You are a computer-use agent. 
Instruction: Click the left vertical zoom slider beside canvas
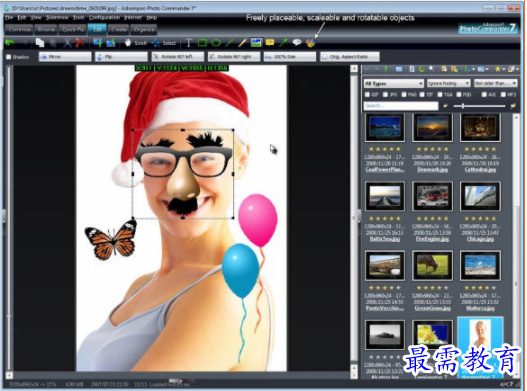pos(9,219)
